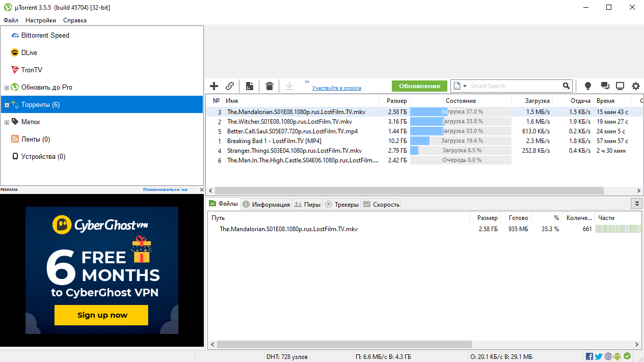
Task: Click Stranger Things progress bar 8.5 %
Action: pos(461,151)
